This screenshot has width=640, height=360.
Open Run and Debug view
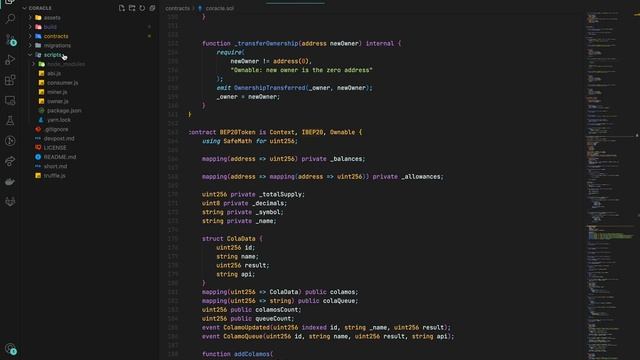[x=10, y=60]
